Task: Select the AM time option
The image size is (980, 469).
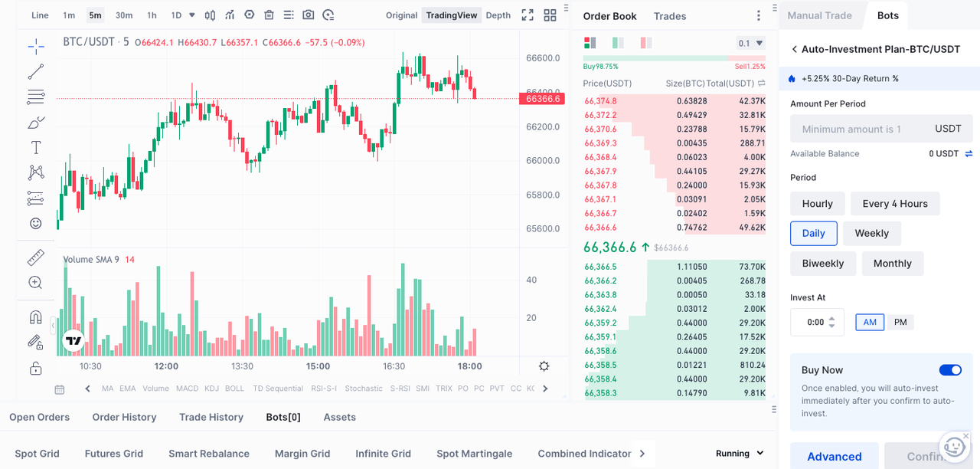Action: [x=870, y=323]
